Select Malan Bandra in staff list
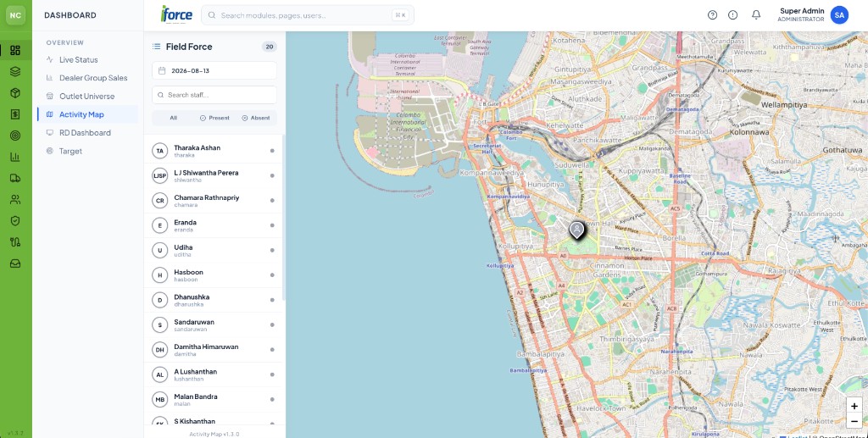Image resolution: width=868 pixels, height=438 pixels. 213,399
